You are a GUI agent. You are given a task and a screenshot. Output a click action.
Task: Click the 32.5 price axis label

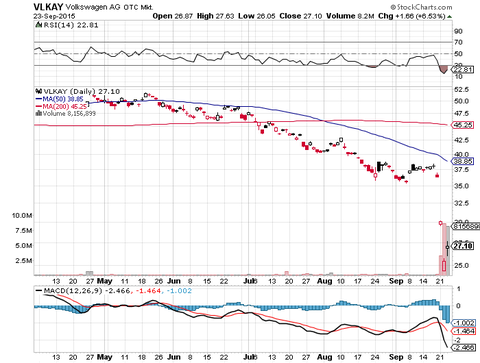(461, 203)
